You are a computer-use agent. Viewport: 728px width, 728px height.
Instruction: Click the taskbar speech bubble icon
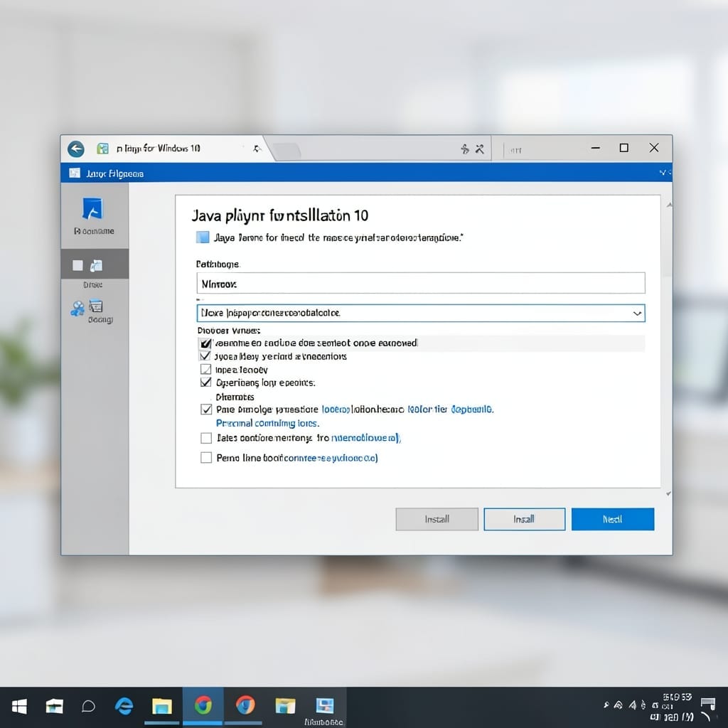point(88,707)
